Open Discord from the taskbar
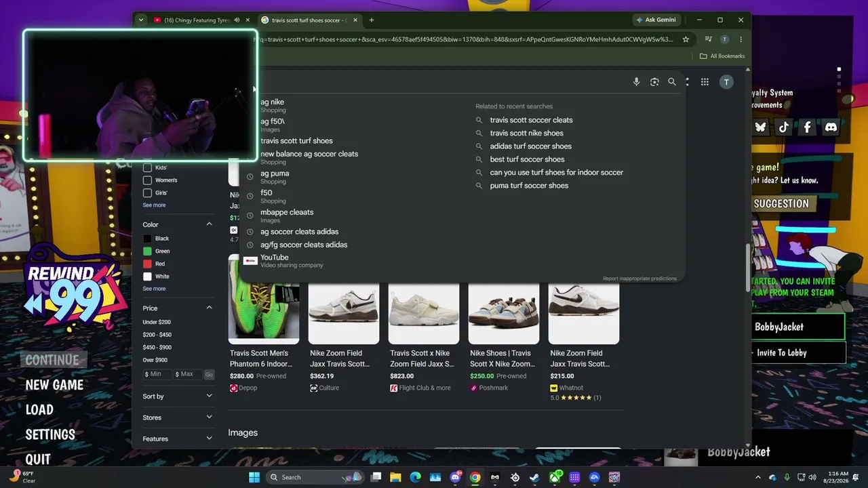 click(x=455, y=477)
